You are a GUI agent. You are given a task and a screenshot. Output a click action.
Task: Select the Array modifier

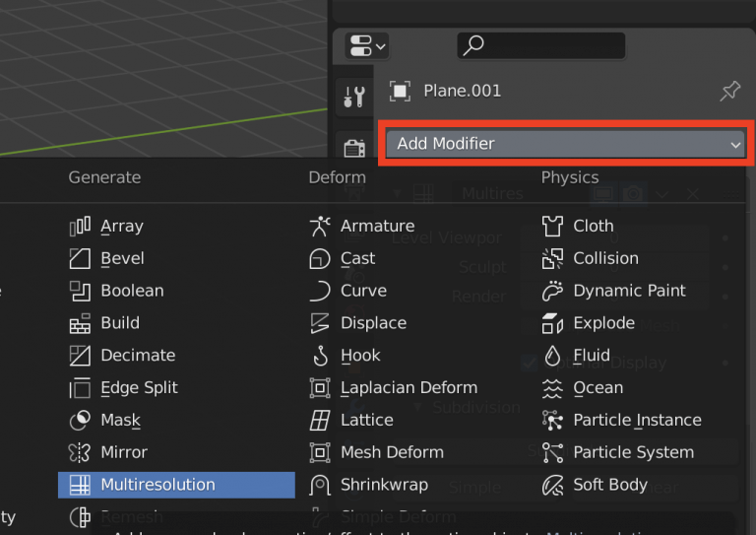[x=176, y=227]
